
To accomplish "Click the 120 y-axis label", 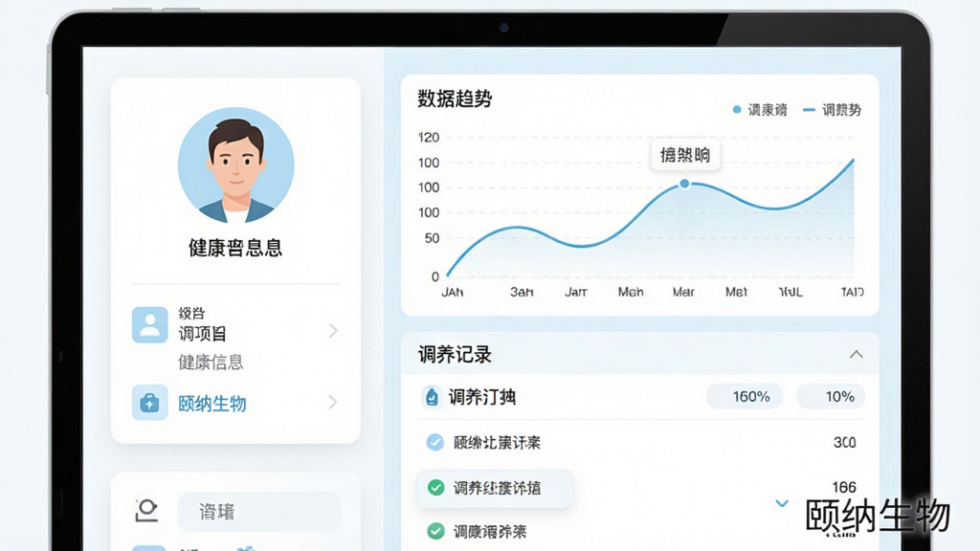I will tap(429, 138).
